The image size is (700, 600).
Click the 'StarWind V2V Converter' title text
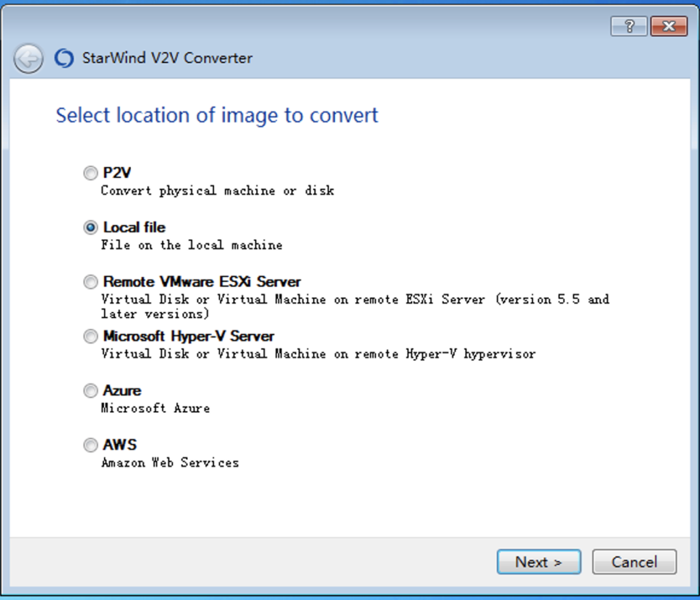point(167,58)
